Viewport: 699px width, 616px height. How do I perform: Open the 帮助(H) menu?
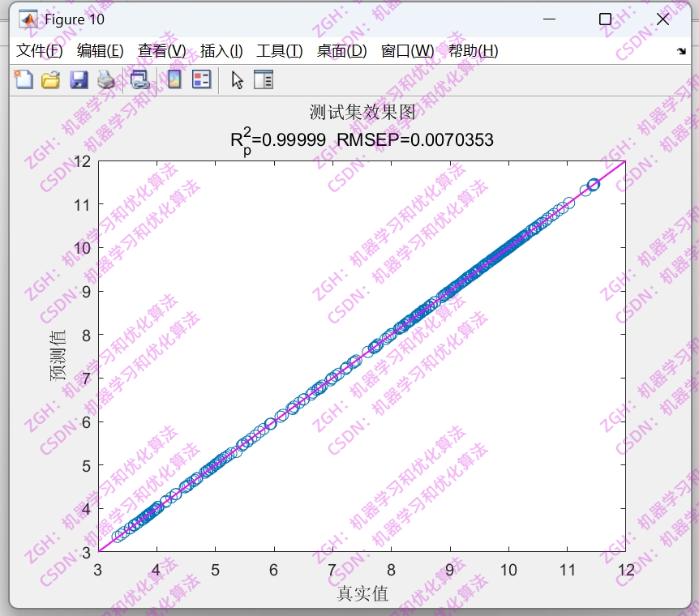point(474,51)
